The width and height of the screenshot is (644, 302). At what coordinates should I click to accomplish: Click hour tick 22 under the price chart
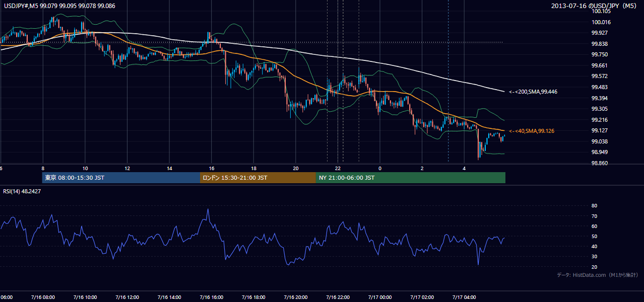(x=338, y=169)
